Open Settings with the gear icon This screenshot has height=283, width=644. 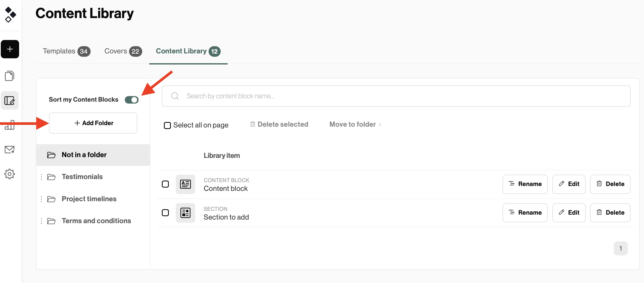click(10, 174)
